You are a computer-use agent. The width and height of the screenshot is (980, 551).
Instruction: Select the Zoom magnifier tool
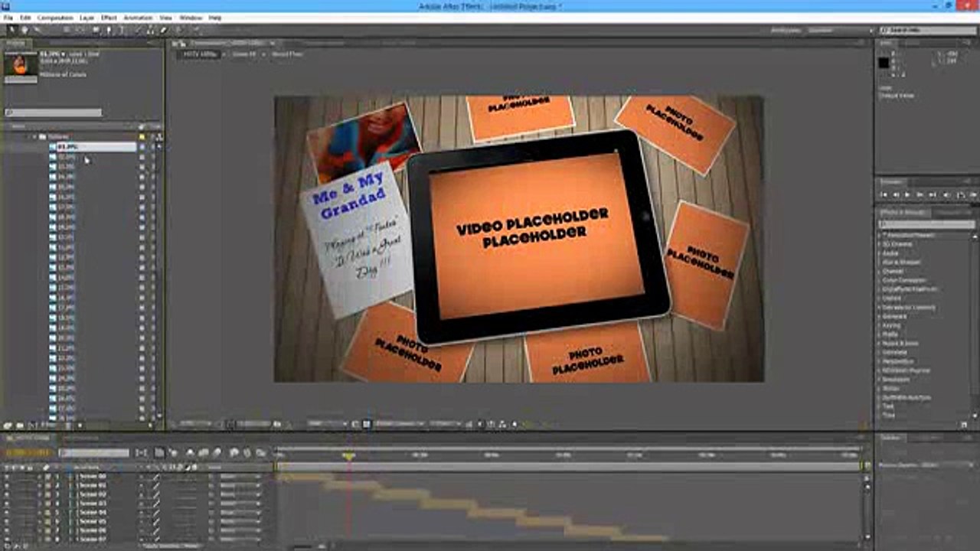coord(36,31)
